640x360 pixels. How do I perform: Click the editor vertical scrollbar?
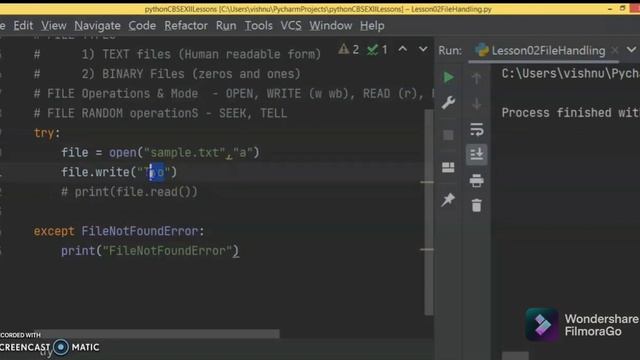(428, 212)
